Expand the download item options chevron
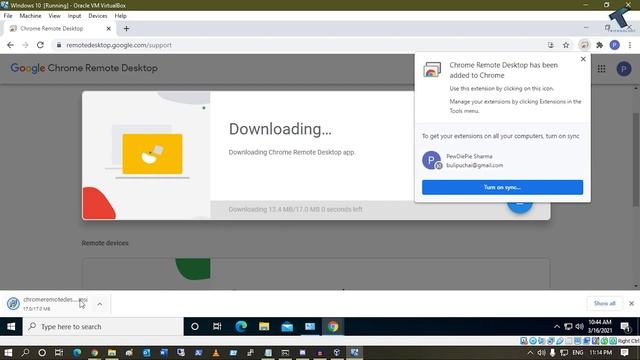The height and width of the screenshot is (360, 640). [x=100, y=304]
